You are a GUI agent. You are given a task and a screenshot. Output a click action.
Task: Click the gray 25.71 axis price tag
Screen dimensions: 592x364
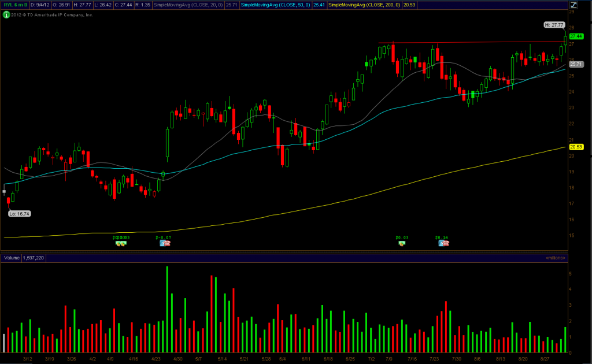[x=576, y=64]
